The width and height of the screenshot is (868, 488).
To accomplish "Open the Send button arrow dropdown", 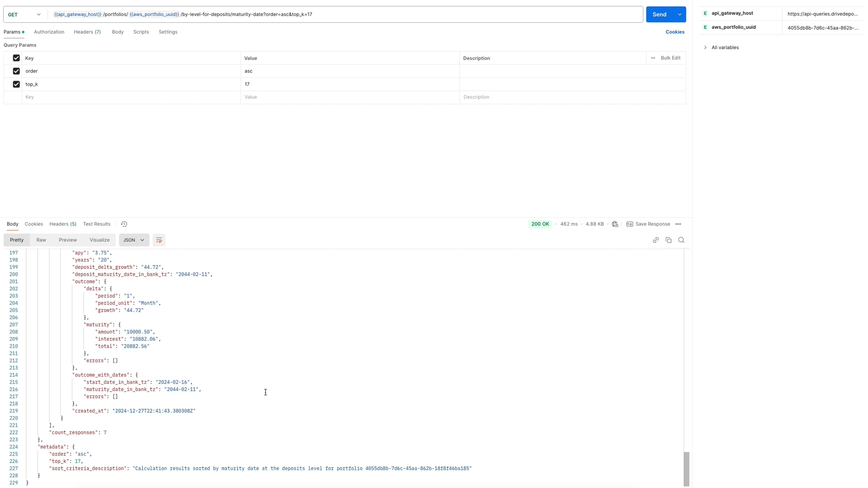I will tap(680, 14).
